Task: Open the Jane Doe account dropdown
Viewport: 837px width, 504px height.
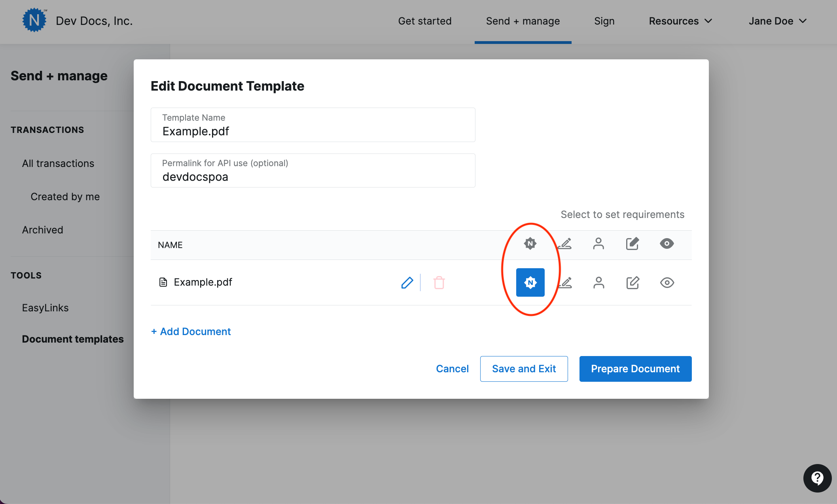Action: tap(777, 21)
